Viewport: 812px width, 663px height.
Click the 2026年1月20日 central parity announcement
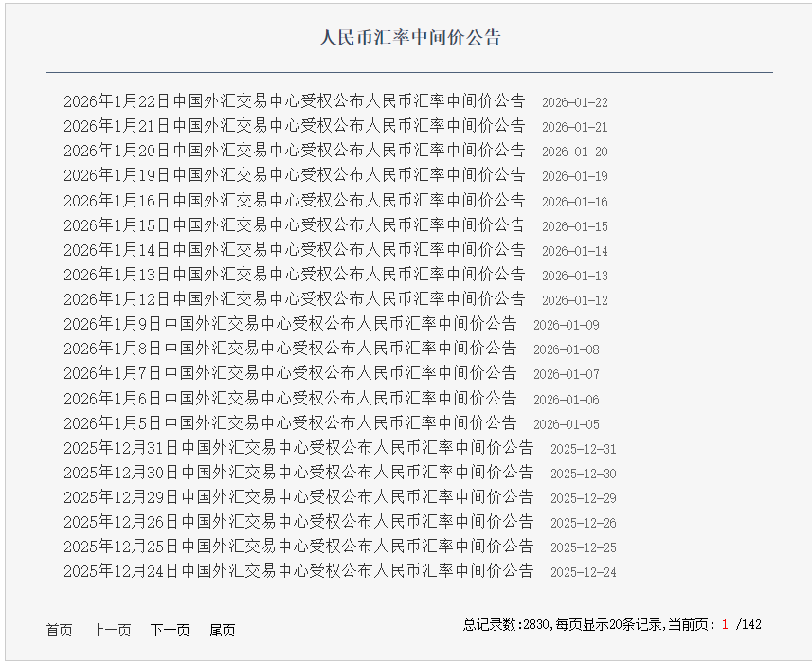coord(294,151)
